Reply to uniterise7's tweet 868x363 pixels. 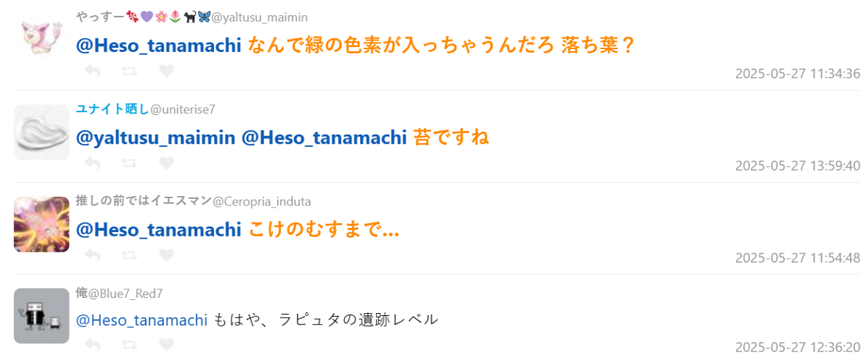(x=93, y=163)
